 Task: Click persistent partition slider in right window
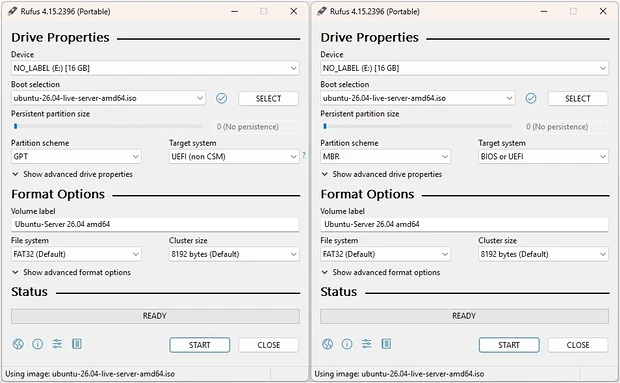[x=417, y=126]
